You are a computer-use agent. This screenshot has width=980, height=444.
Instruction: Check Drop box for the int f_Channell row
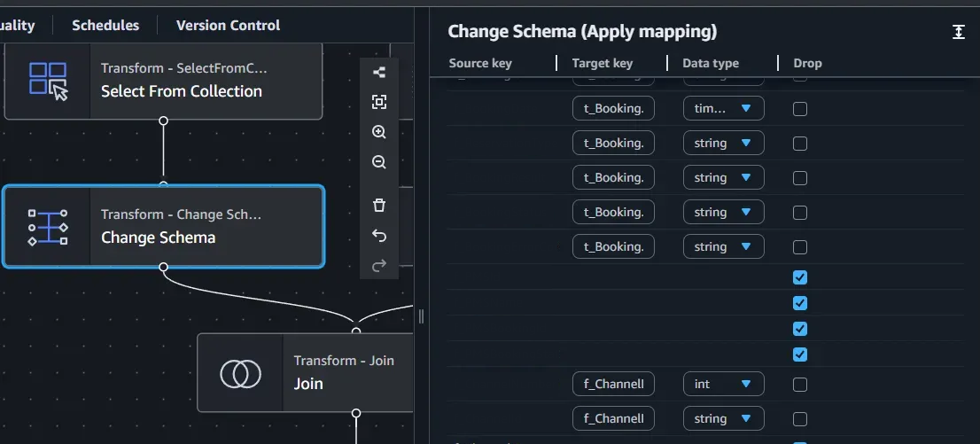click(800, 385)
